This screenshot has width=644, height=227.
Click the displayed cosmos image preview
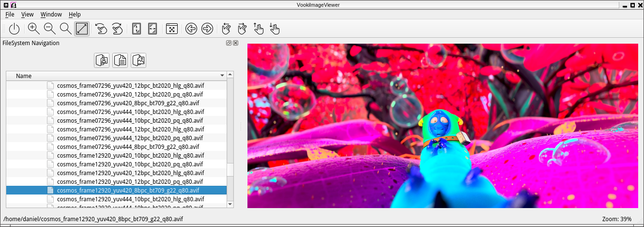coord(443,126)
